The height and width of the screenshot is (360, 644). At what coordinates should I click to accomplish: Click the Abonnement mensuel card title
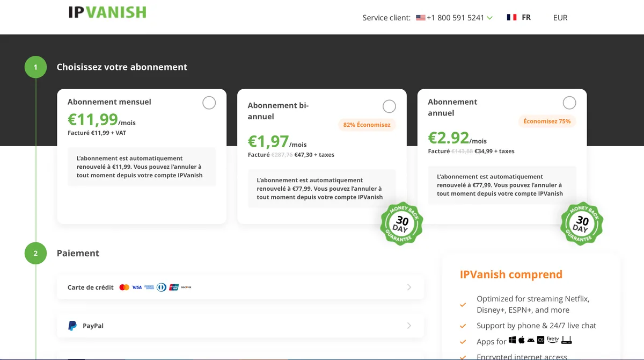pyautogui.click(x=109, y=102)
